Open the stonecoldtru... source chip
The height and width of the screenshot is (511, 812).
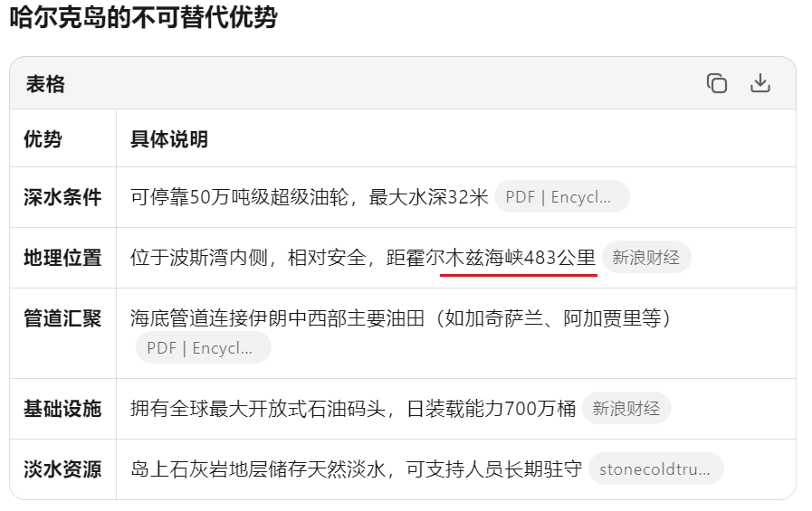click(655, 468)
